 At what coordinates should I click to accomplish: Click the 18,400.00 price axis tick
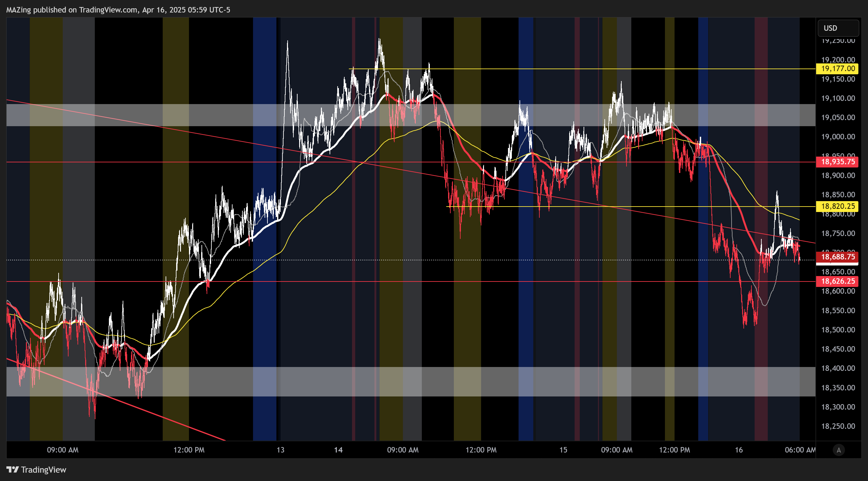(x=838, y=368)
